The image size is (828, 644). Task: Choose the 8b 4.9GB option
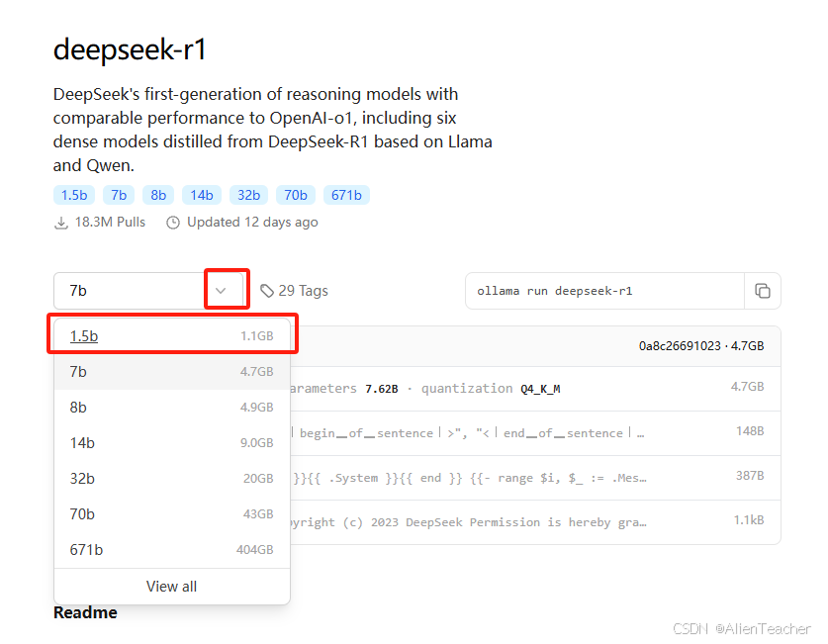coord(171,407)
